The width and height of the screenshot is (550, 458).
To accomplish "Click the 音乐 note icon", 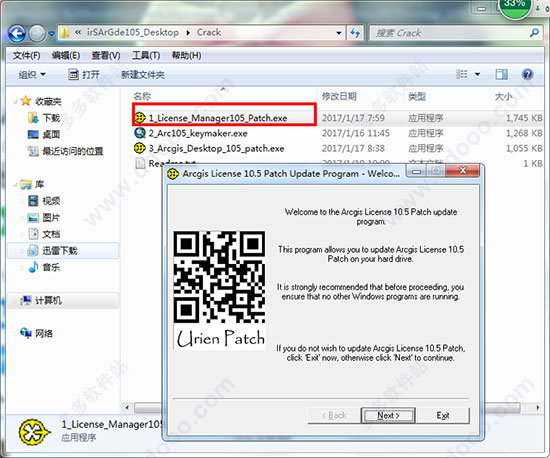I will coord(33,267).
